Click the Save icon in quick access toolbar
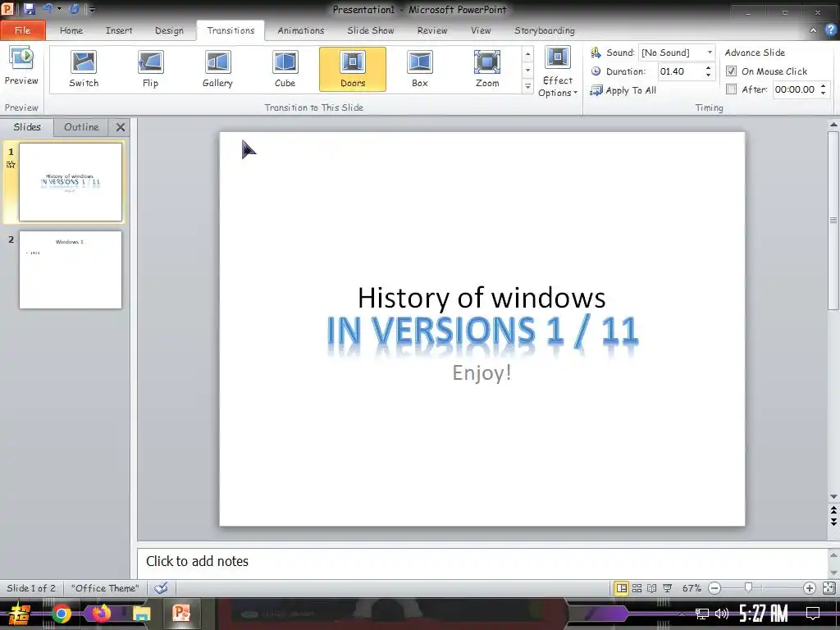 click(29, 8)
